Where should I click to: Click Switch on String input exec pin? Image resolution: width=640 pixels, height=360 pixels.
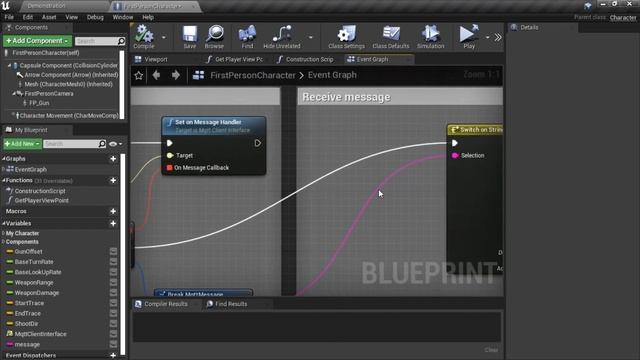tap(454, 143)
